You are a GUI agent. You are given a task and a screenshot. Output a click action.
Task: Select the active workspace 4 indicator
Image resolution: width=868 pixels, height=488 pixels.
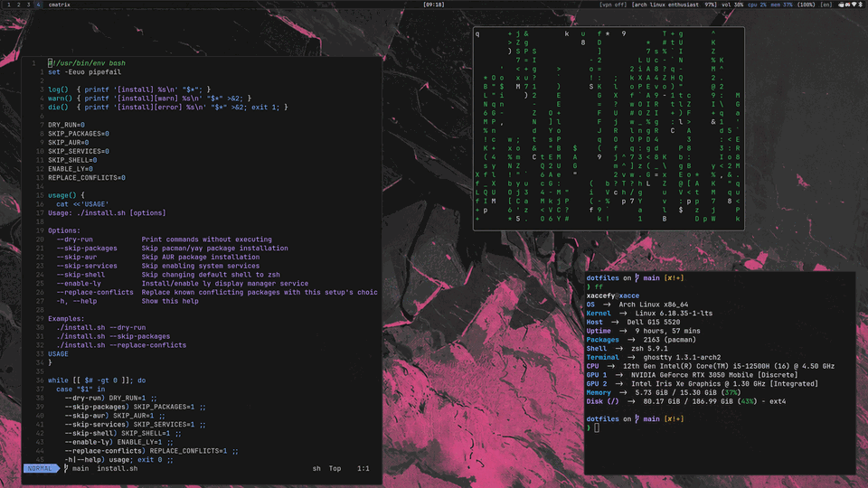38,5
